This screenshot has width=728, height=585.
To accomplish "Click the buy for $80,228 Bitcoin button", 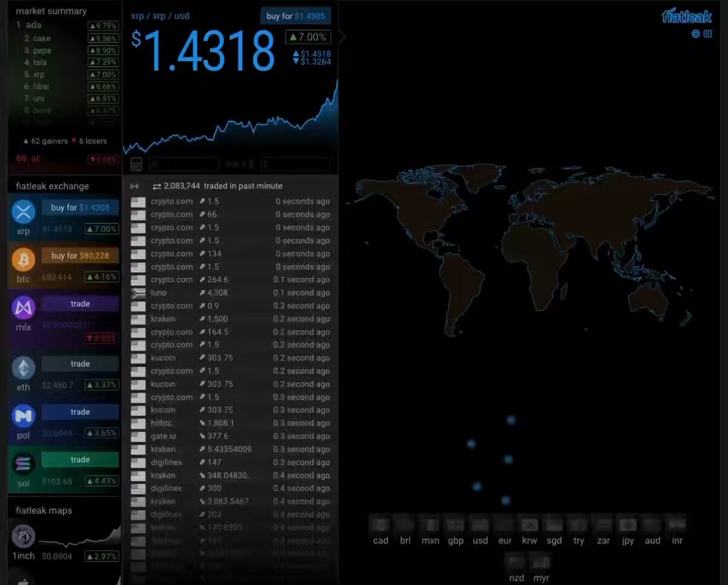I will 80,256.
